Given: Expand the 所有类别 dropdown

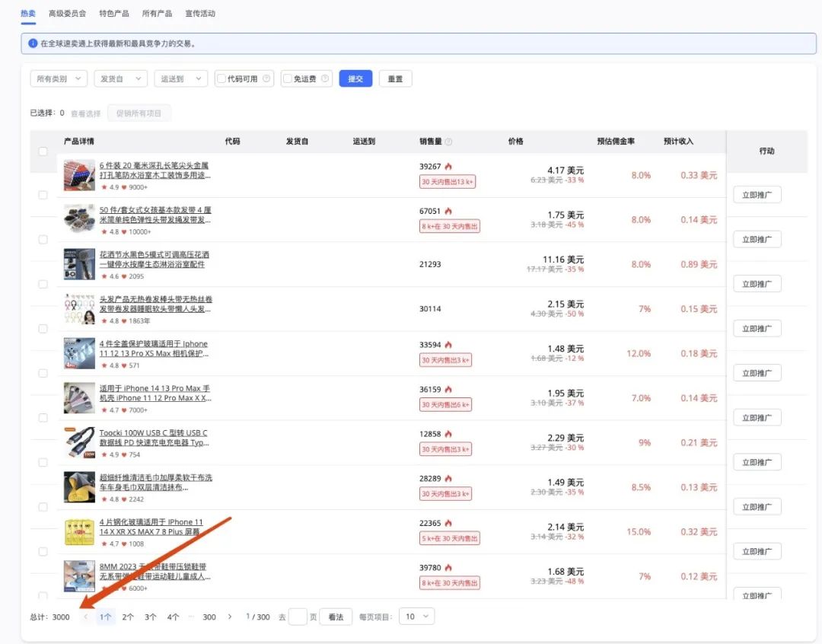Looking at the screenshot, I should 59,78.
